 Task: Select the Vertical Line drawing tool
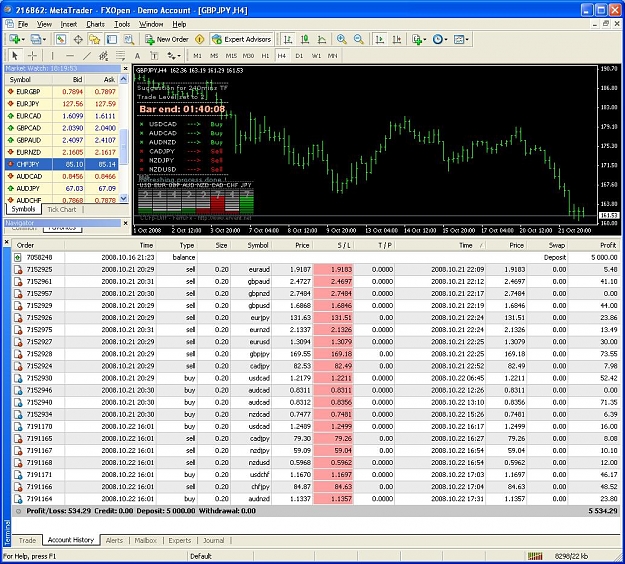pyautogui.click(x=53, y=55)
